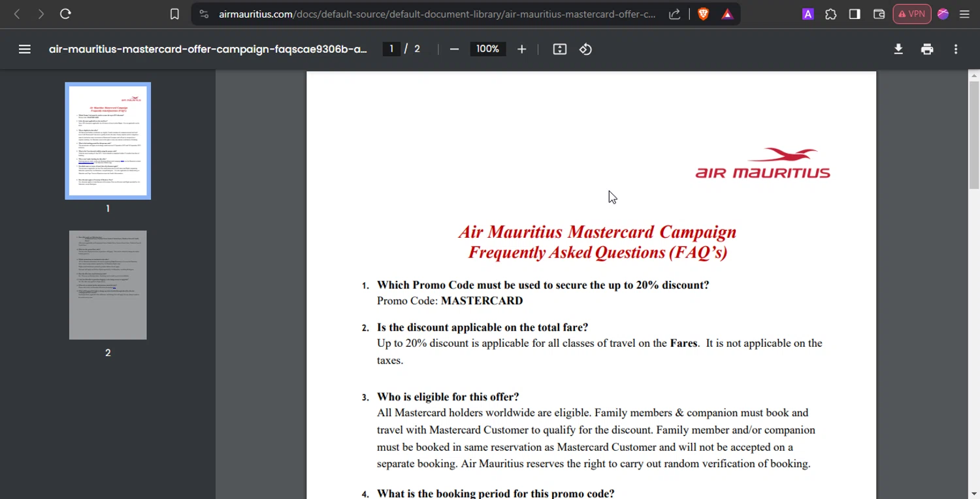
Task: Edit the current page number field
Action: [391, 49]
